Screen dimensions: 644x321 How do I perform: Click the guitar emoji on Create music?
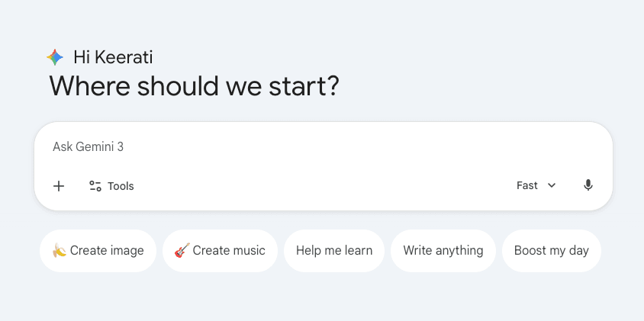182,251
